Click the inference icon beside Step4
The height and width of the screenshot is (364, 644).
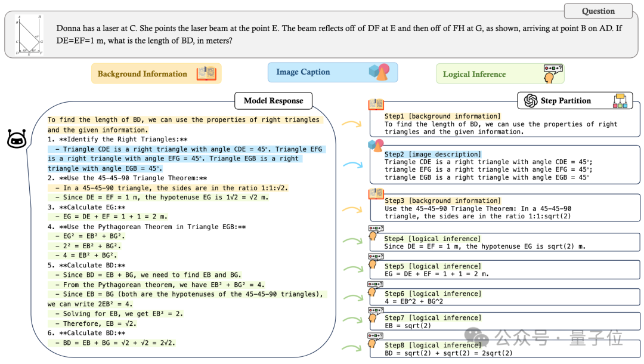[375, 233]
